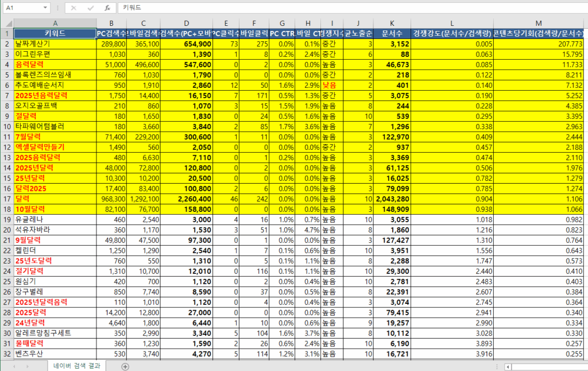Switch to the 네이버 검색 결과 sheet tab
Viewport: 588px width, 371px height.
pos(77,366)
